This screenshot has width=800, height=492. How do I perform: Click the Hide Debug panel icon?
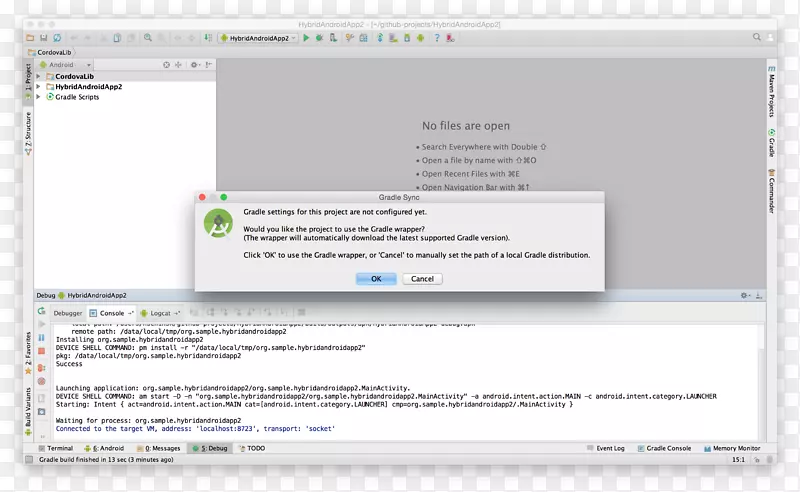[x=759, y=296]
